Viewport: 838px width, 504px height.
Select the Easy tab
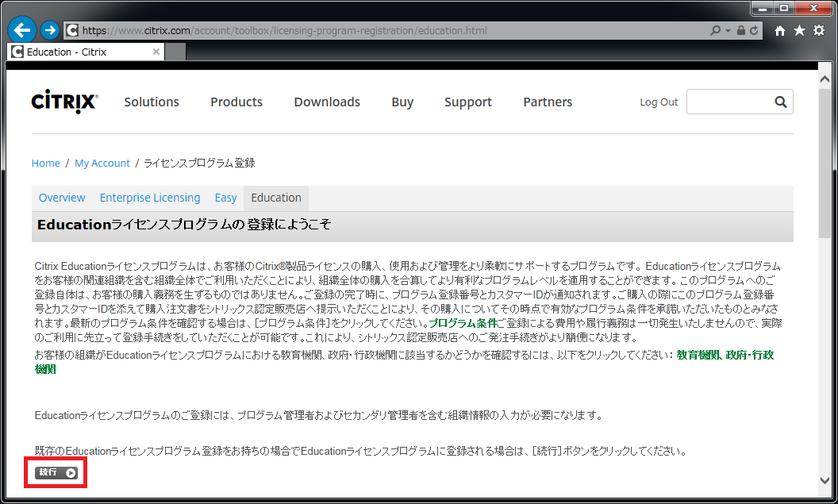point(225,198)
